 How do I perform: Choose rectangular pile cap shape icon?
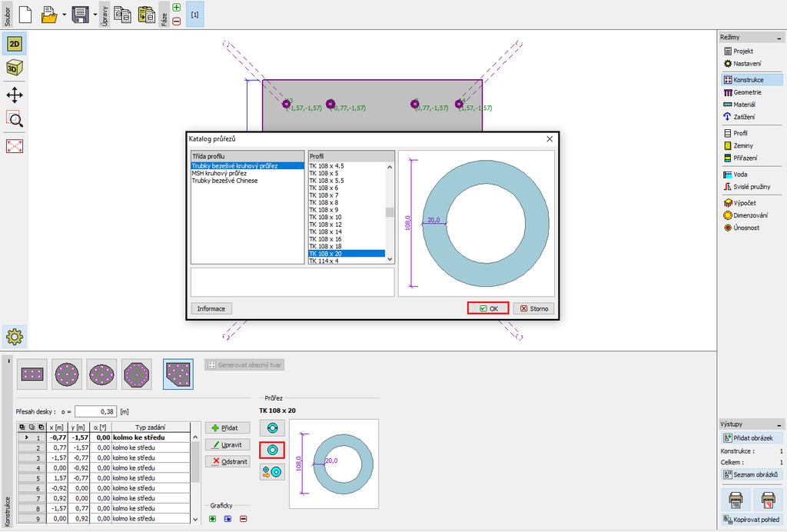[32, 374]
